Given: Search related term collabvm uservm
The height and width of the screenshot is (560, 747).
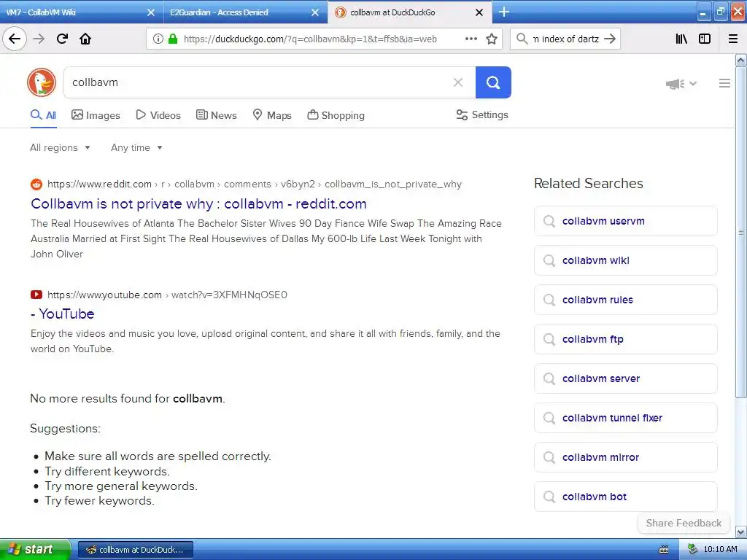Looking at the screenshot, I should [625, 221].
